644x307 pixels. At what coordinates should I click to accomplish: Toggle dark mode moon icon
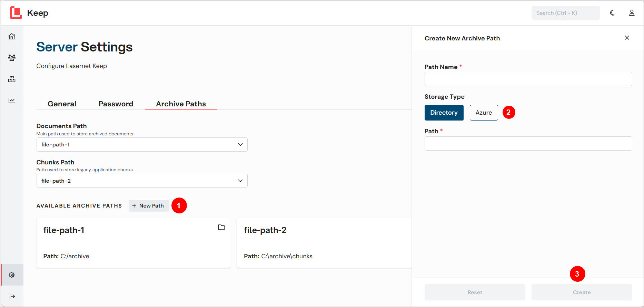(612, 13)
